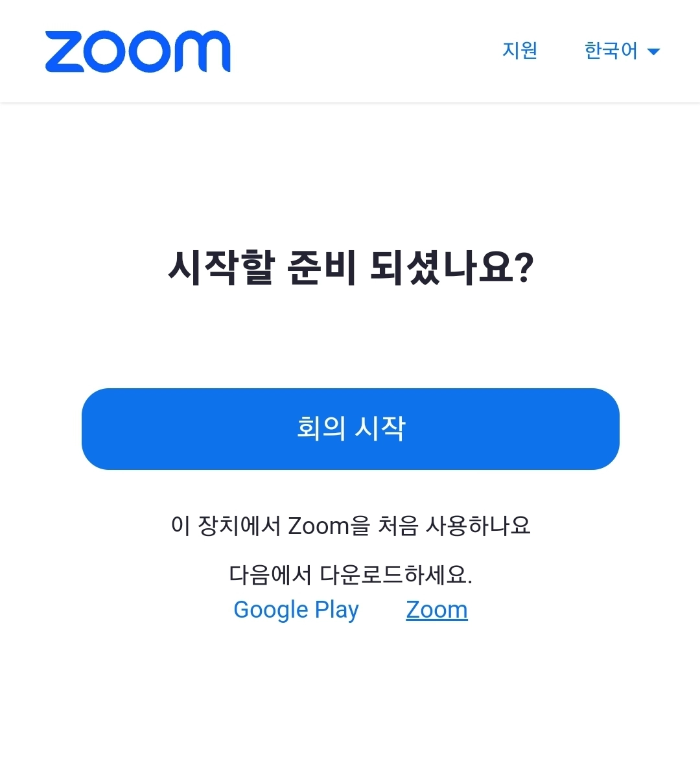Follow the underlined Zoom download link

pyautogui.click(x=436, y=610)
